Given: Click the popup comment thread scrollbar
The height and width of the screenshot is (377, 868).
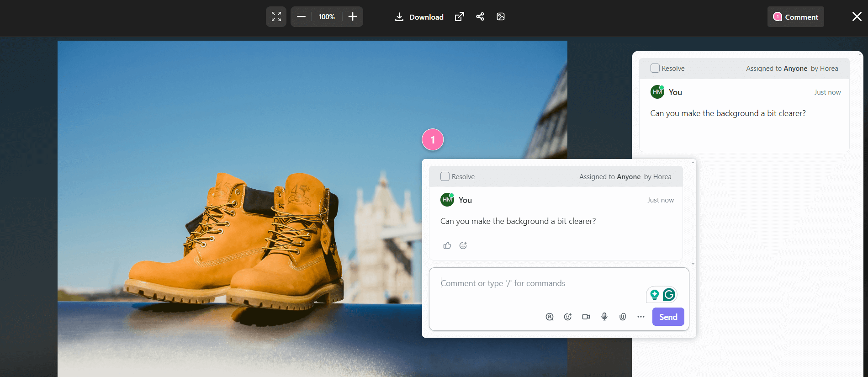Looking at the screenshot, I should coord(693,213).
